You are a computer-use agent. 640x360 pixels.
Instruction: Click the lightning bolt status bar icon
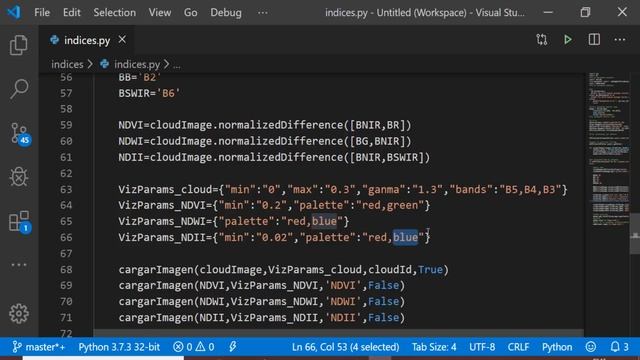(x=233, y=347)
